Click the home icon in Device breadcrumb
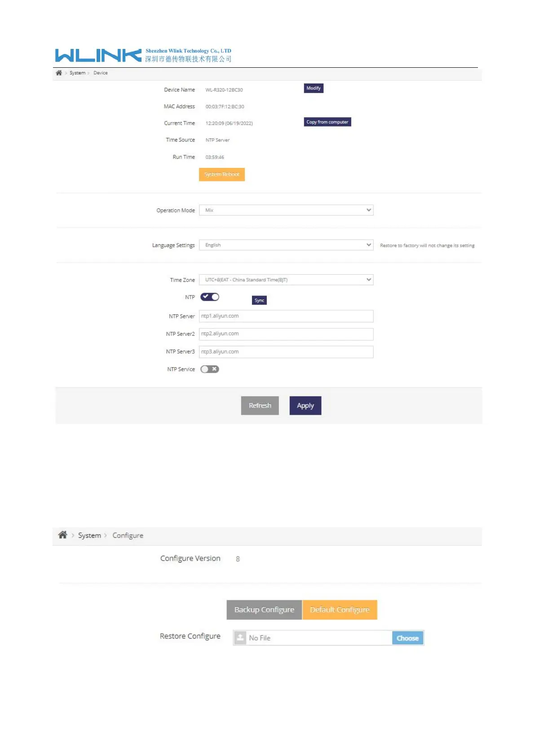The image size is (535, 756). click(x=59, y=73)
